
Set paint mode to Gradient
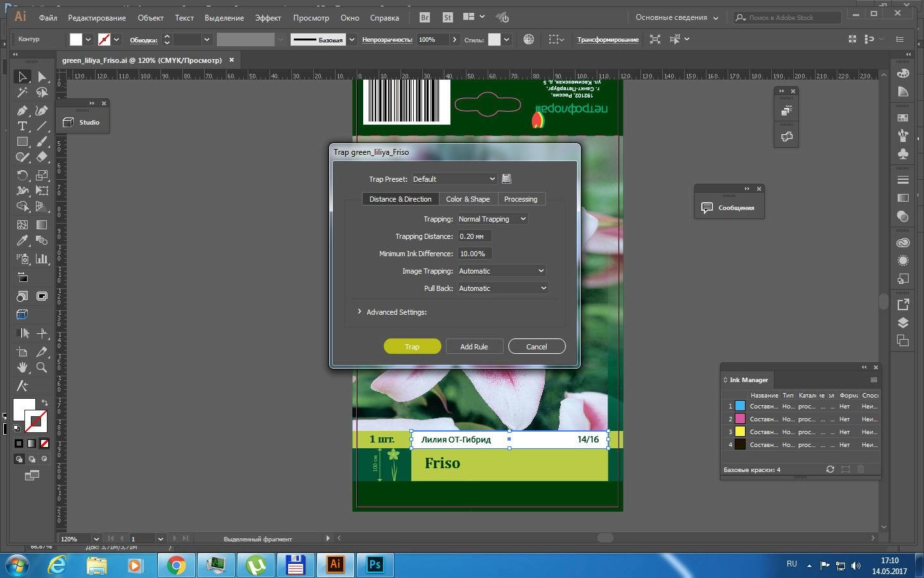coord(31,443)
